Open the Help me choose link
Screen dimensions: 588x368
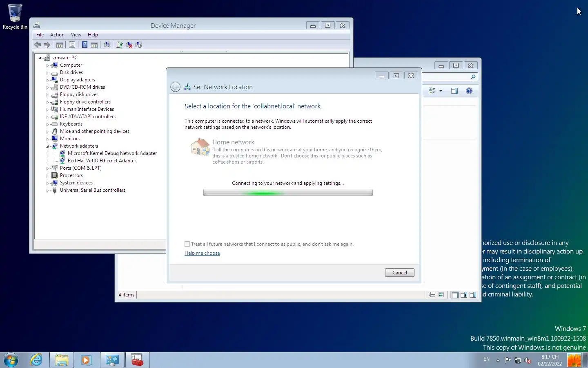(x=202, y=253)
